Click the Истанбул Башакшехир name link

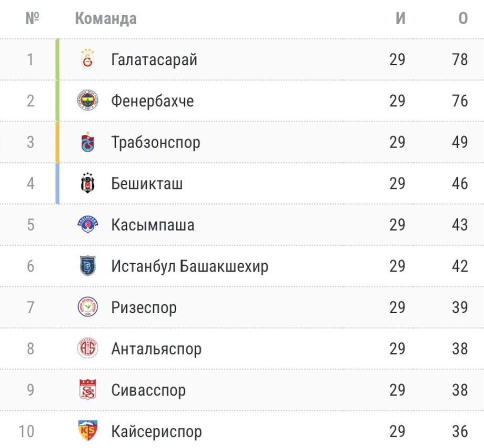click(189, 266)
